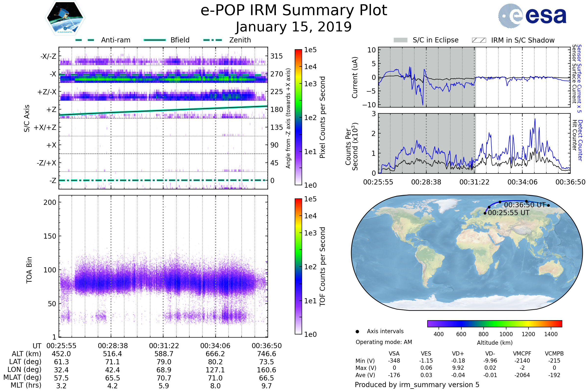Click the S/C in Eclipse gray swatch

point(400,40)
